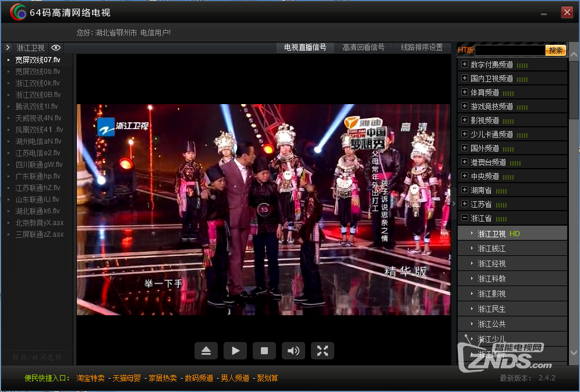
Task: Select the 浙江公共 channel
Action: click(512, 324)
